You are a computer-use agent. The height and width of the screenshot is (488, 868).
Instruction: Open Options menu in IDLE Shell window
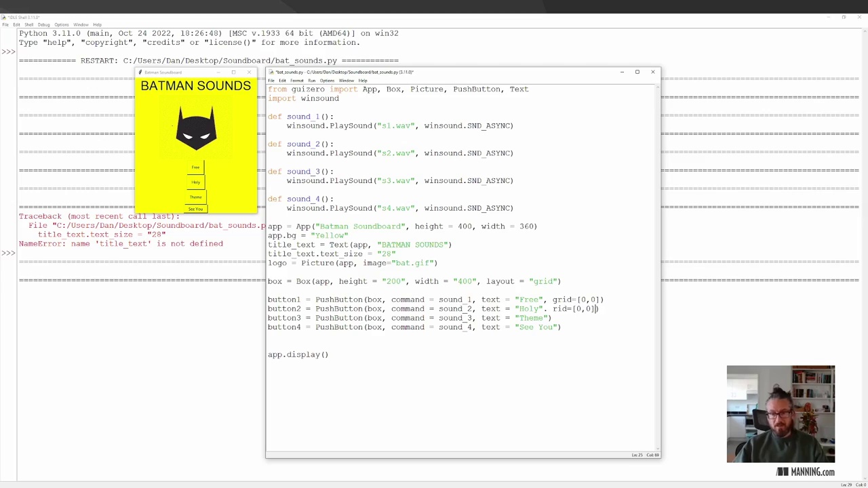62,25
